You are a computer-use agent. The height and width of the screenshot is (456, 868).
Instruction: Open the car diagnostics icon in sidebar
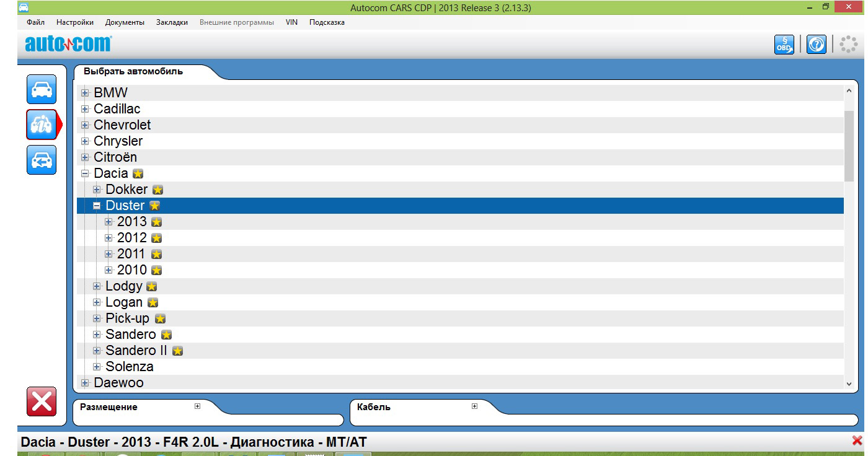coord(42,125)
